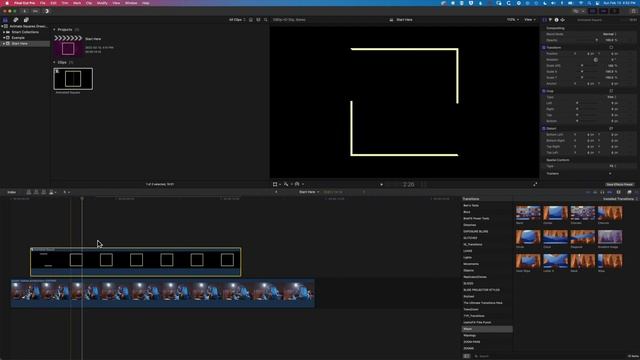Image resolution: width=640 pixels, height=360 pixels.
Task: Show Distort onscreen controls icon
Action: click(611, 128)
